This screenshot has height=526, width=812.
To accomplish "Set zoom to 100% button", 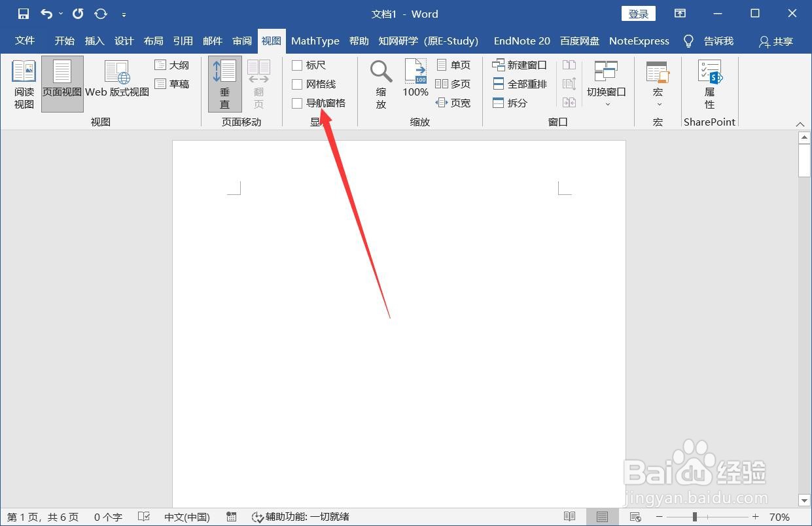I will pyautogui.click(x=415, y=79).
